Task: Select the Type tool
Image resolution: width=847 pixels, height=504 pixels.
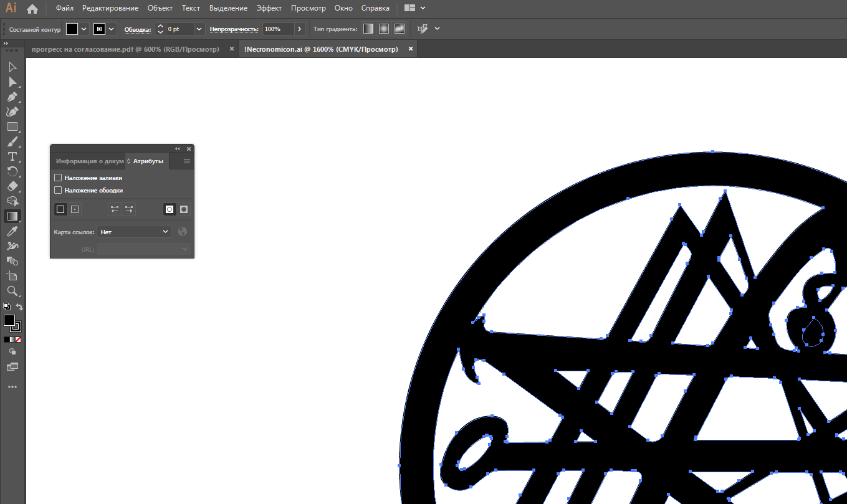Action: pyautogui.click(x=12, y=156)
